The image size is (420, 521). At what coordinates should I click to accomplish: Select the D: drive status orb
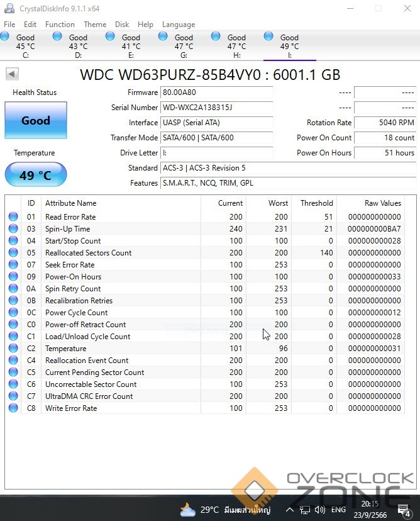pos(57,36)
